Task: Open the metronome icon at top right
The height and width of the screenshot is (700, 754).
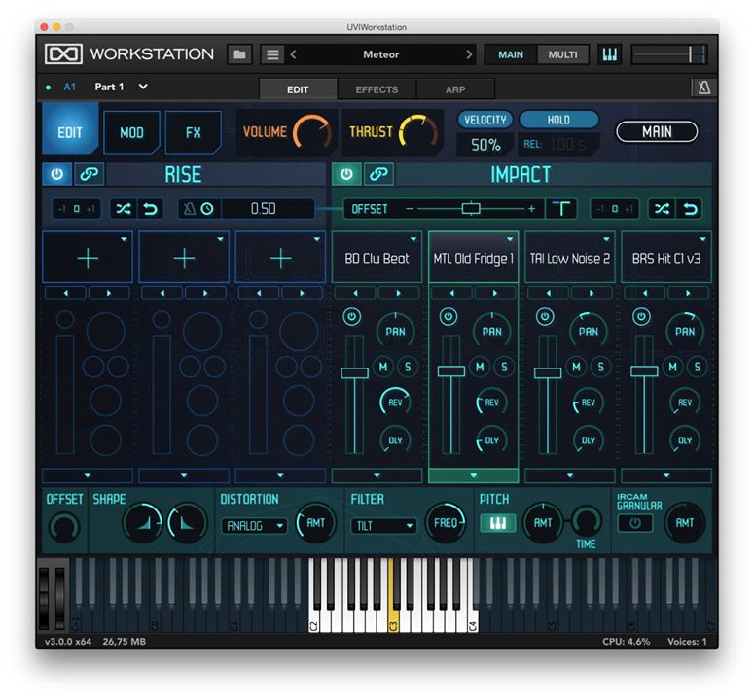Action: tap(703, 87)
